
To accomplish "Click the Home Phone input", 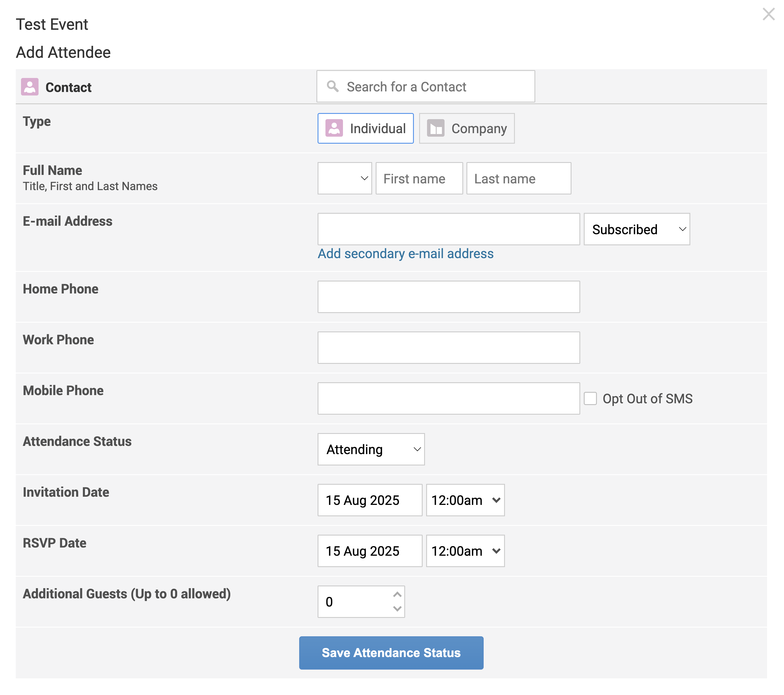I will pos(449,297).
